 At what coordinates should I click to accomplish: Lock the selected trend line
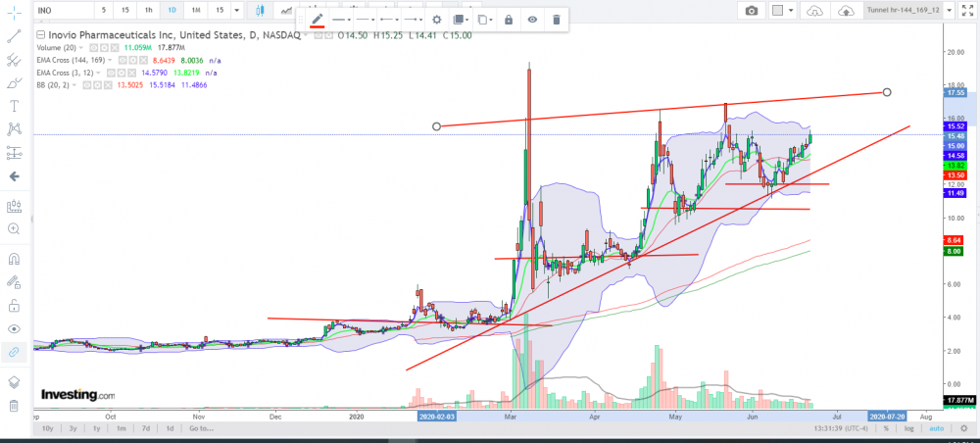[509, 20]
